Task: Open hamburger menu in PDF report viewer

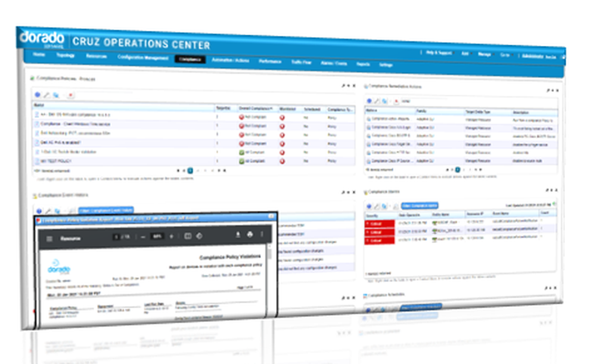Action: tap(49, 239)
